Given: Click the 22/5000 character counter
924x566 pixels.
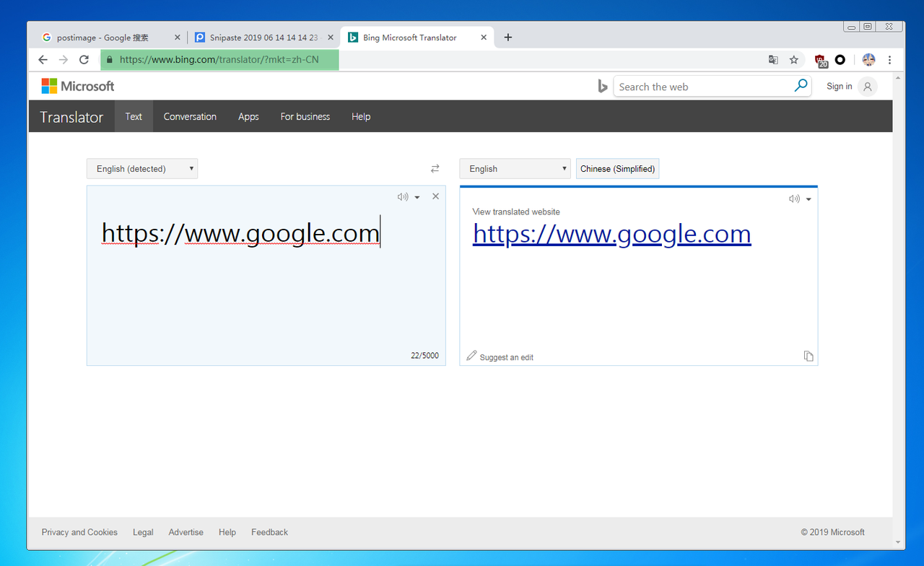Looking at the screenshot, I should point(424,356).
